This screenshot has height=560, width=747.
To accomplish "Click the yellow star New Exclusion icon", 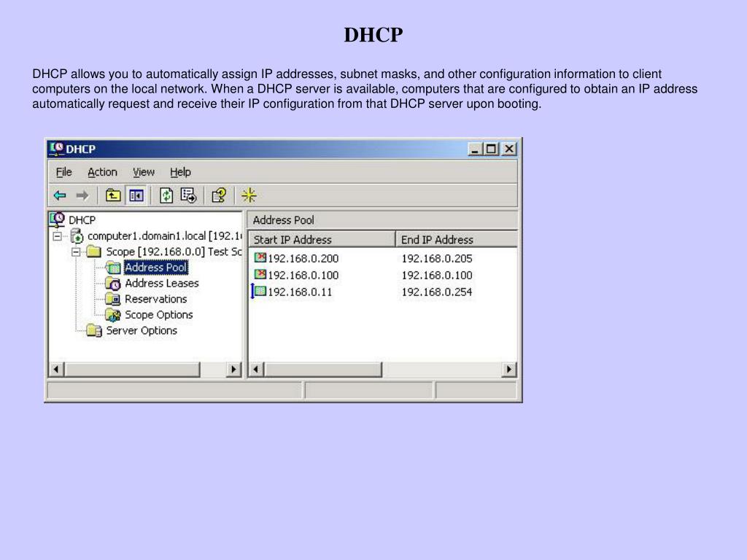I will tap(249, 195).
